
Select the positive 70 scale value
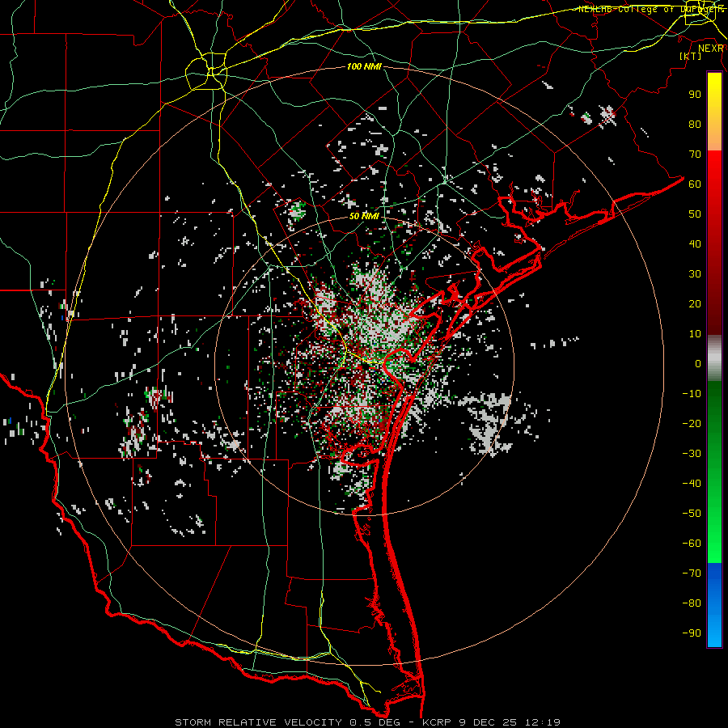pyautogui.click(x=695, y=154)
